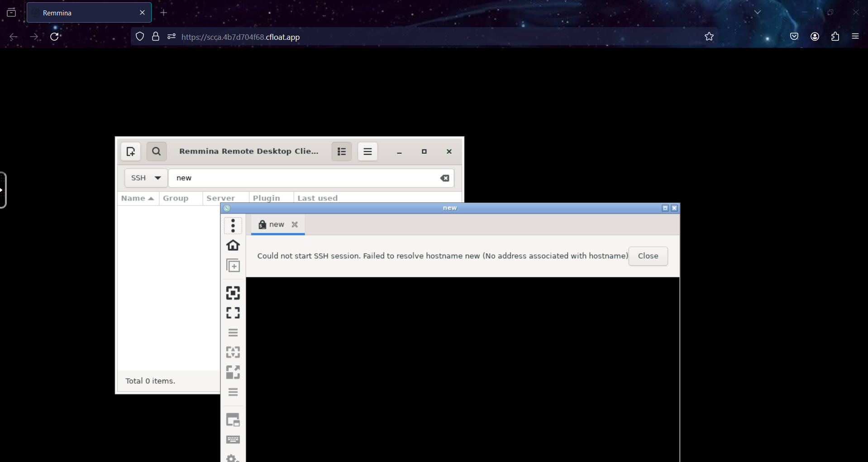Maximize the Remmina main window
The width and height of the screenshot is (868, 462).
[424, 152]
